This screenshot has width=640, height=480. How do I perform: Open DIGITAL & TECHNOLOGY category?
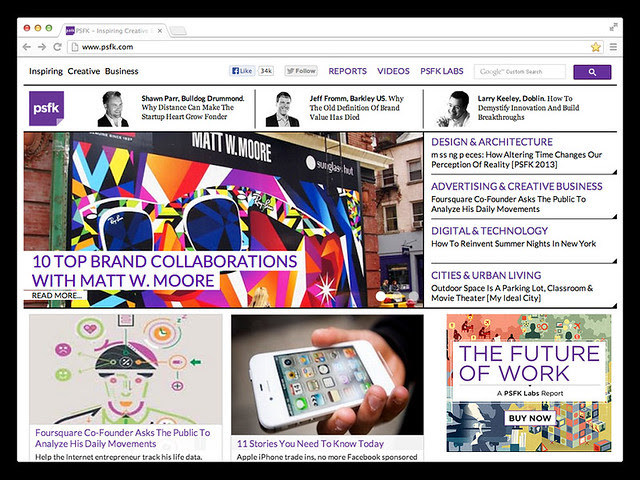coord(489,231)
